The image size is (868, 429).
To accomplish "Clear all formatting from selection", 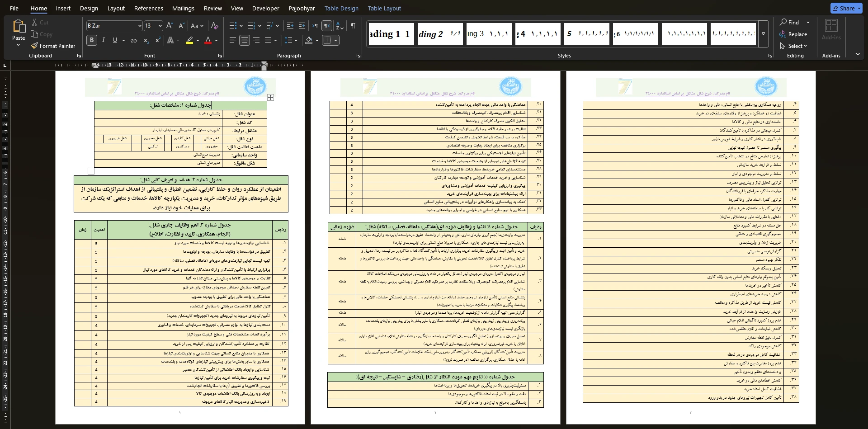I will [x=215, y=26].
